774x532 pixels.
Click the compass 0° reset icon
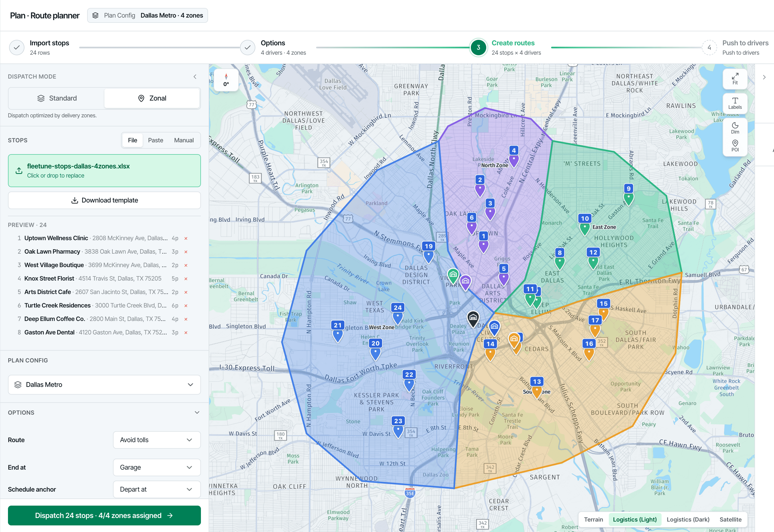point(226,80)
